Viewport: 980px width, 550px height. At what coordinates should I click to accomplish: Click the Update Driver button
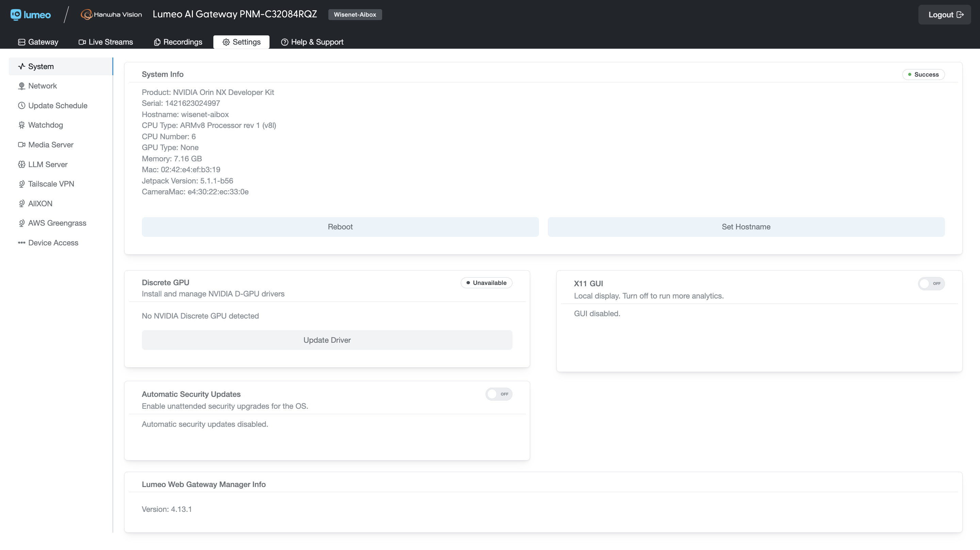327,340
